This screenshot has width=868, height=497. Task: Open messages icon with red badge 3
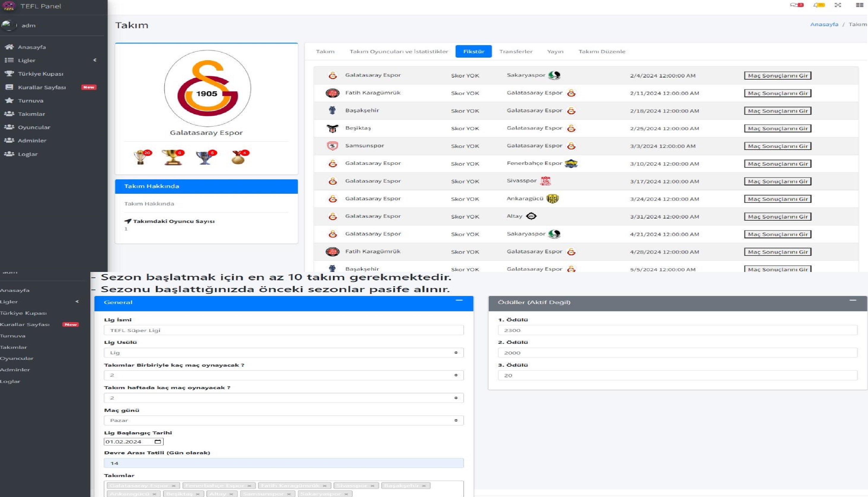pyautogui.click(x=796, y=5)
